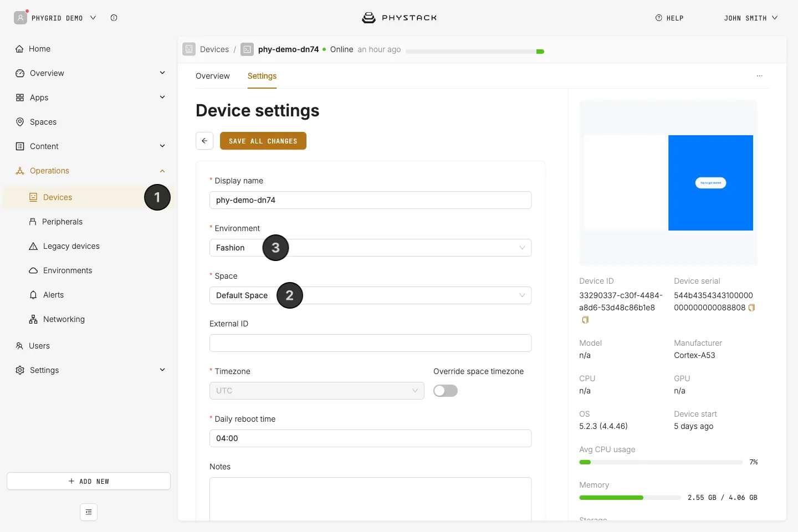The width and height of the screenshot is (798, 532).
Task: Select the Settings tab
Action: tap(262, 76)
